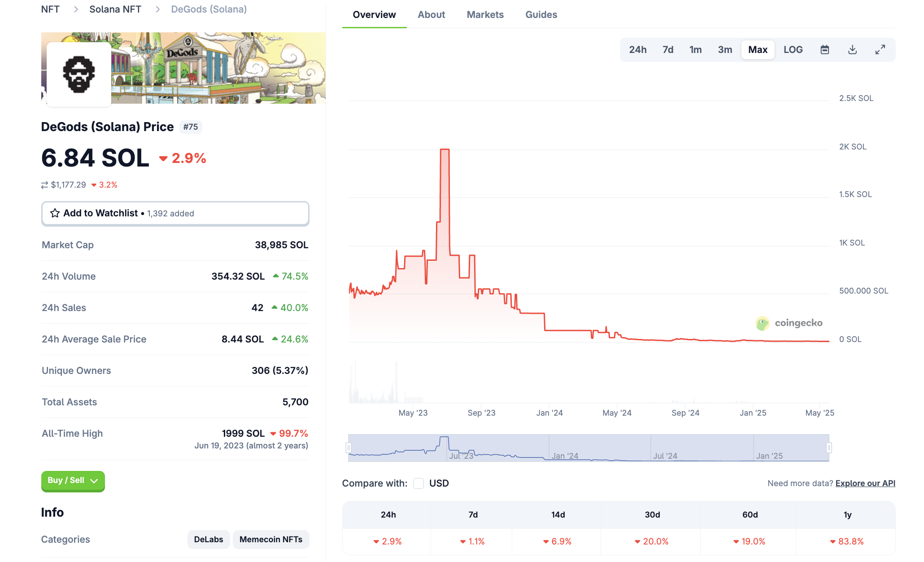Click breadcrumb chevron after Solana NFT
924x562 pixels.
(x=157, y=9)
